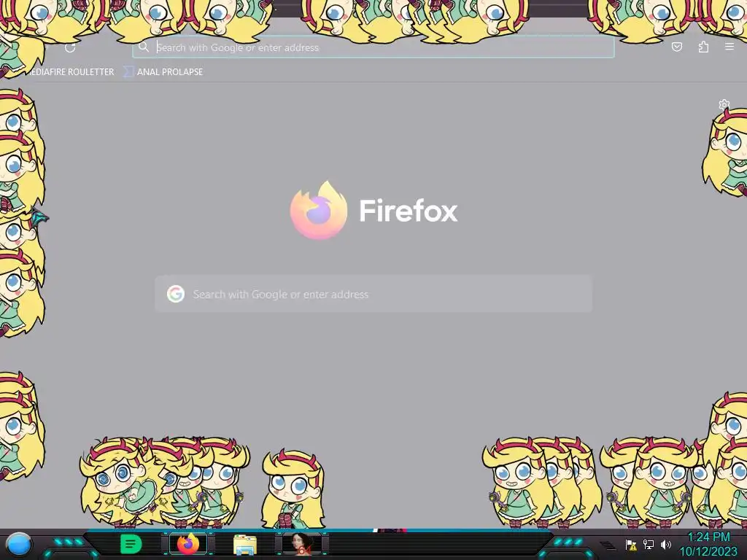Viewport: 747px width, 560px height.
Task: Open the volume speaker tray icon
Action: (x=665, y=544)
